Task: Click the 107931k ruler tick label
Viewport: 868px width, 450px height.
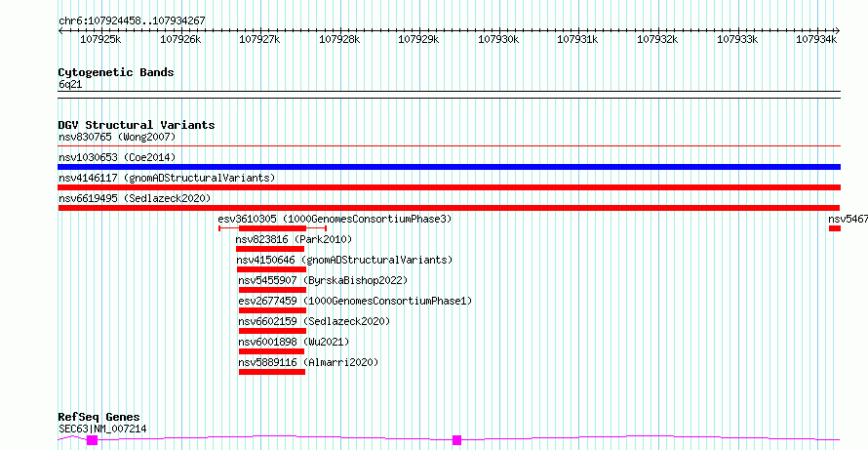Action: [x=578, y=39]
